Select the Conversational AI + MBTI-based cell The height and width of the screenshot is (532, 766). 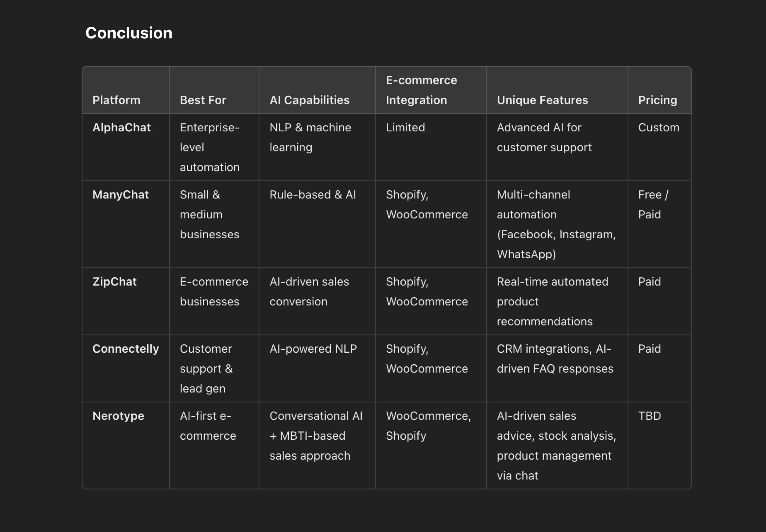tap(316, 436)
